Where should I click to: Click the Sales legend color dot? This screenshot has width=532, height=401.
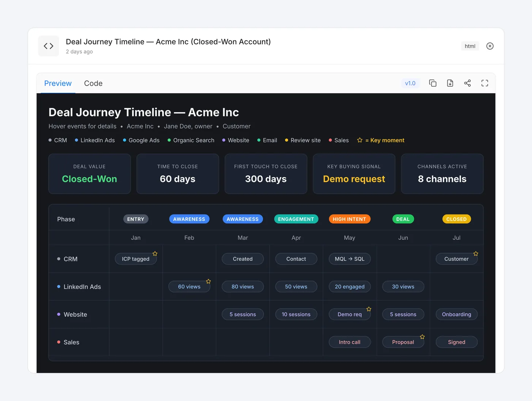[330, 140]
